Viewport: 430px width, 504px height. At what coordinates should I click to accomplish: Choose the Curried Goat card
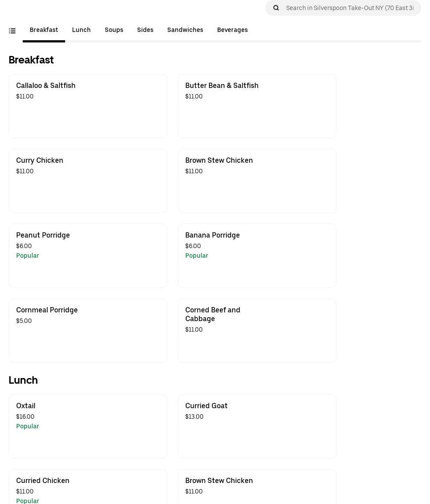[257, 426]
